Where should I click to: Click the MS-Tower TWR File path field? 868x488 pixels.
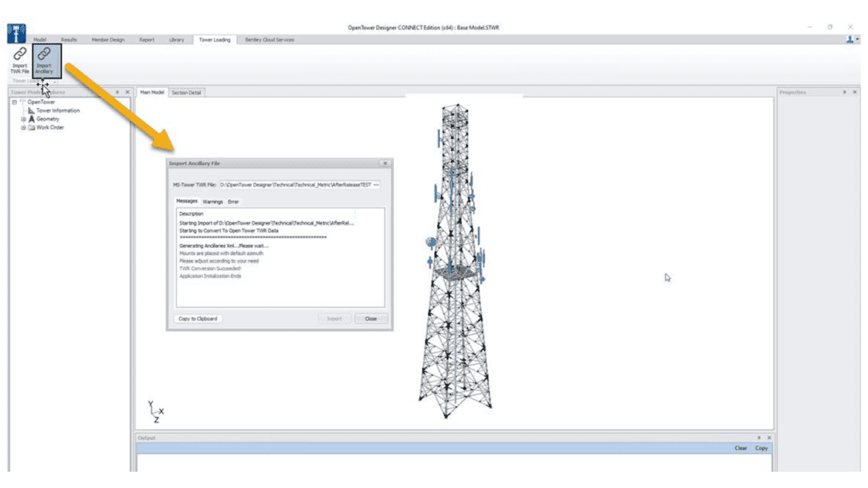297,184
